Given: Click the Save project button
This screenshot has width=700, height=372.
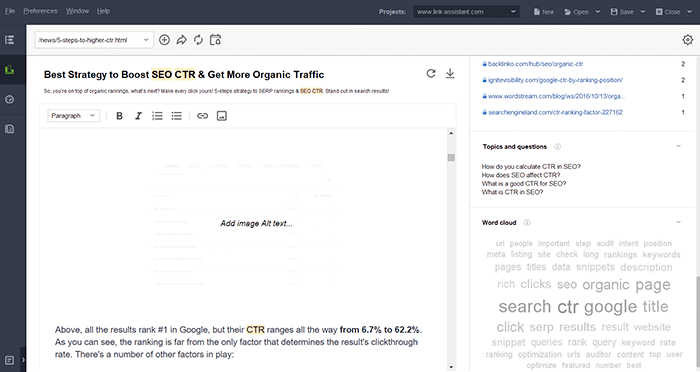Looking at the screenshot, I should [622, 12].
